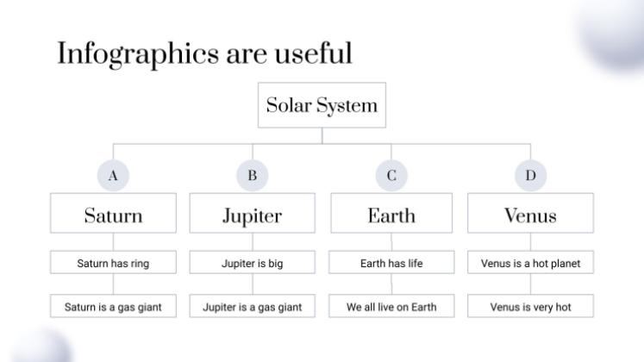Viewport: 644px width, 362px height.
Task: Select the "Saturn is a gas giant" box
Action: pyautogui.click(x=113, y=307)
